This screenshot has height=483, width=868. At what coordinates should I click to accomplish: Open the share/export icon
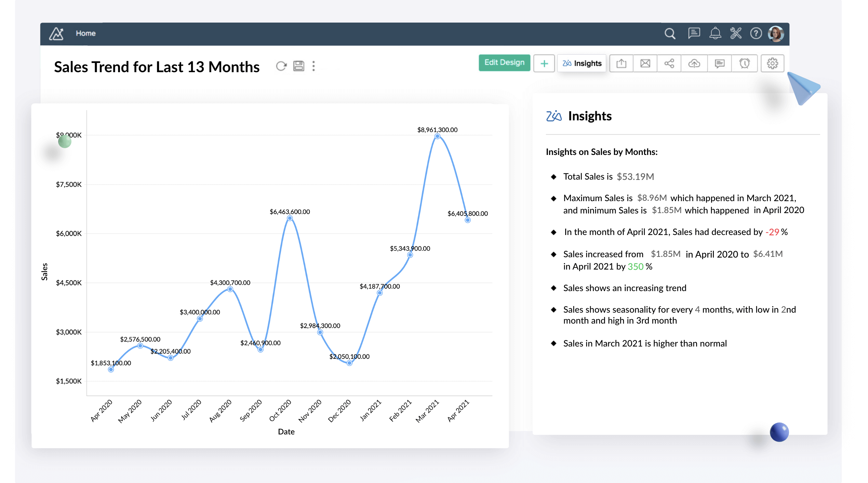(x=622, y=63)
